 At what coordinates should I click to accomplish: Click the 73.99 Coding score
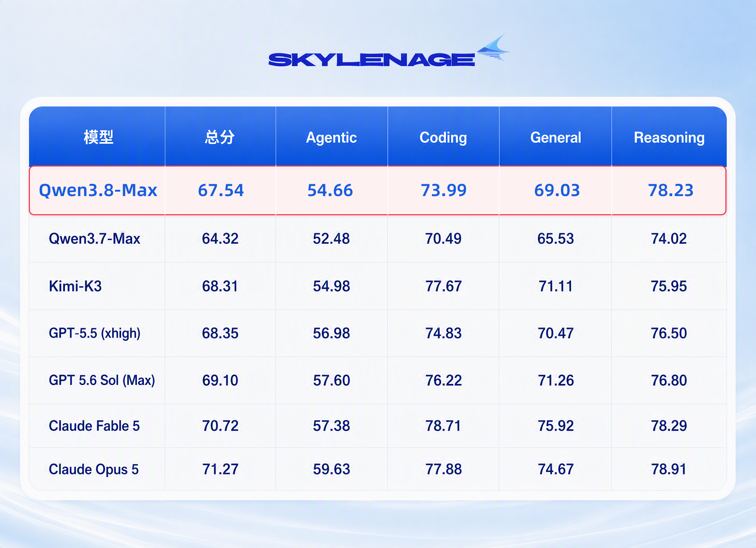tap(444, 191)
